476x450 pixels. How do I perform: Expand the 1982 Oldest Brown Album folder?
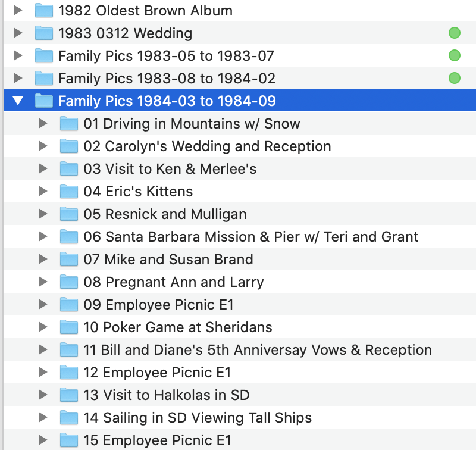(x=18, y=11)
